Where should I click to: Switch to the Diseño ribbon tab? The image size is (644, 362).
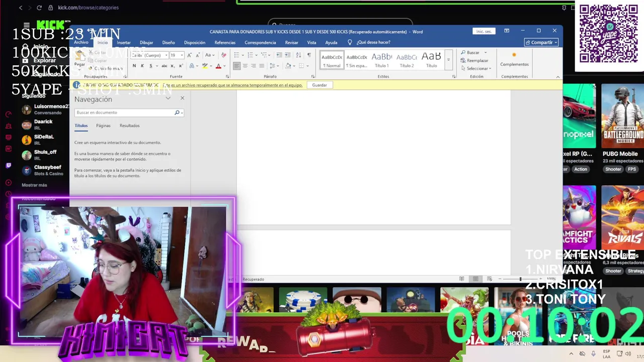point(169,43)
